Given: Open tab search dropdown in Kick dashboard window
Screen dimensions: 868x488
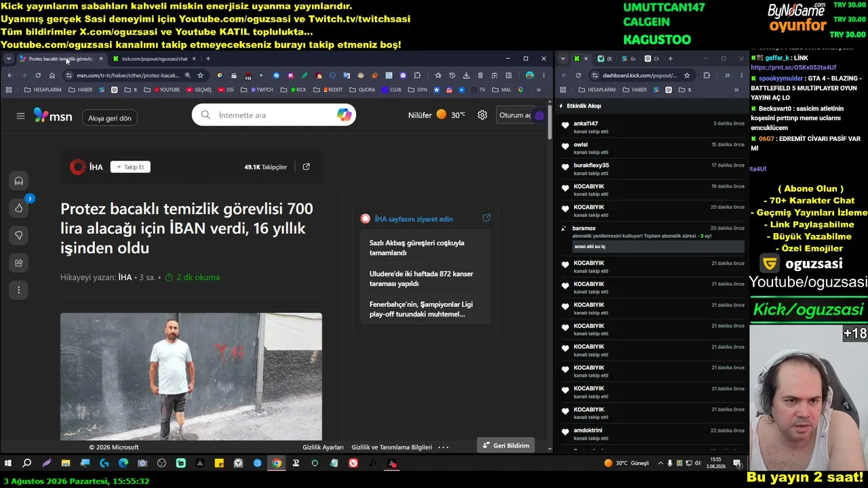Looking at the screenshot, I should click(563, 59).
